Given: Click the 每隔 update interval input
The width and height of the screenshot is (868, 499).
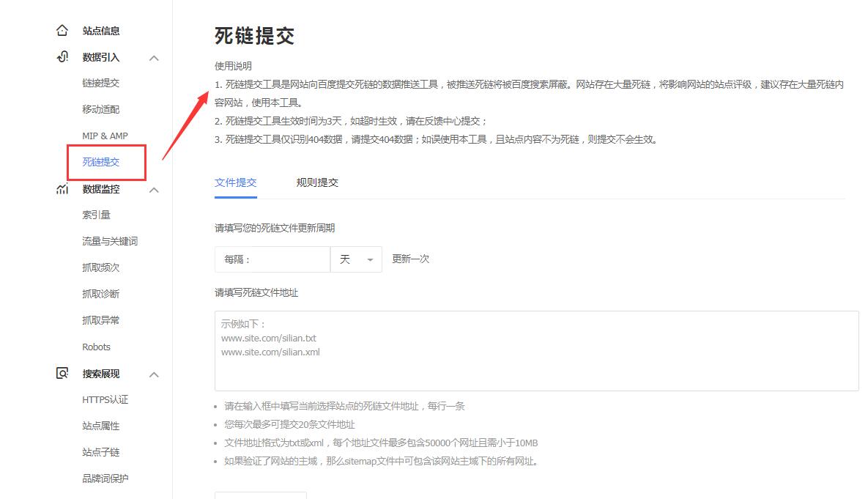Looking at the screenshot, I should coord(272,259).
